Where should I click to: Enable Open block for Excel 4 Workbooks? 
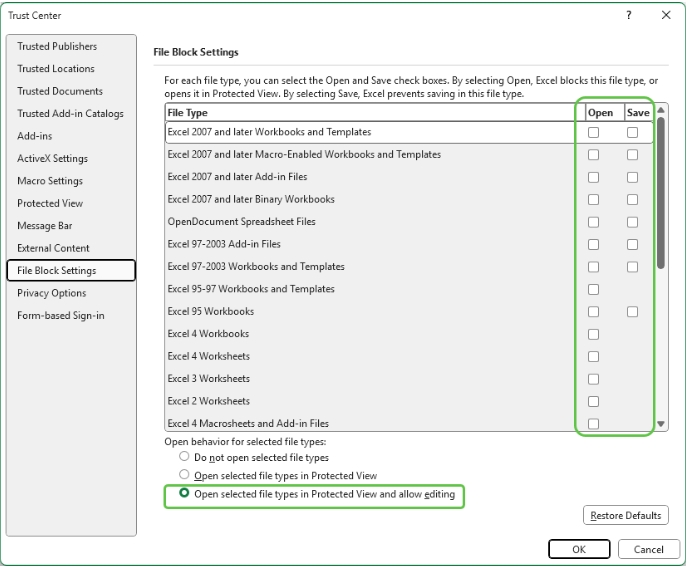tap(594, 334)
